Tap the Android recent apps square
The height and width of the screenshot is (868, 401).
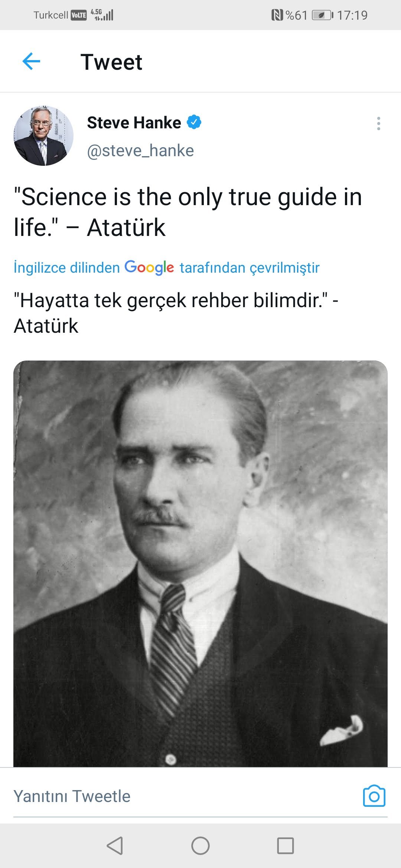pyautogui.click(x=286, y=846)
